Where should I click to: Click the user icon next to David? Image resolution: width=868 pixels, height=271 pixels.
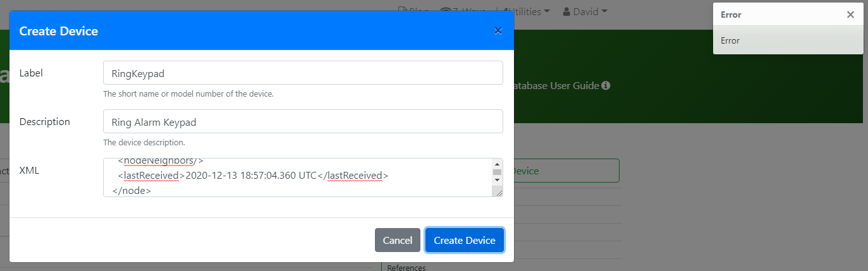[566, 11]
